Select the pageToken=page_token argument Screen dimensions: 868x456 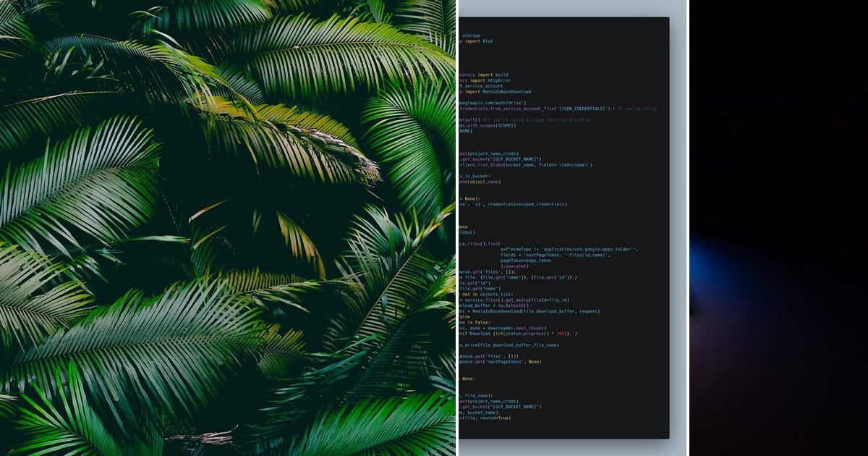(x=526, y=261)
